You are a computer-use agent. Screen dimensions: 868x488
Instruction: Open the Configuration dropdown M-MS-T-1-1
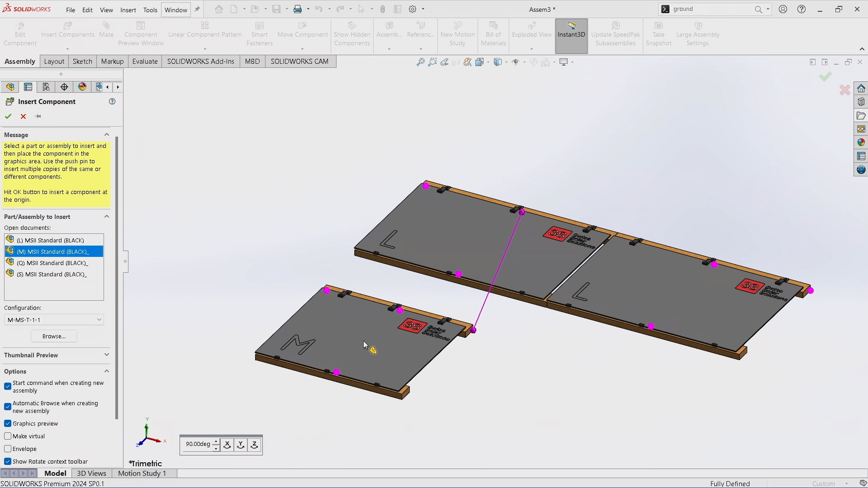[54, 320]
